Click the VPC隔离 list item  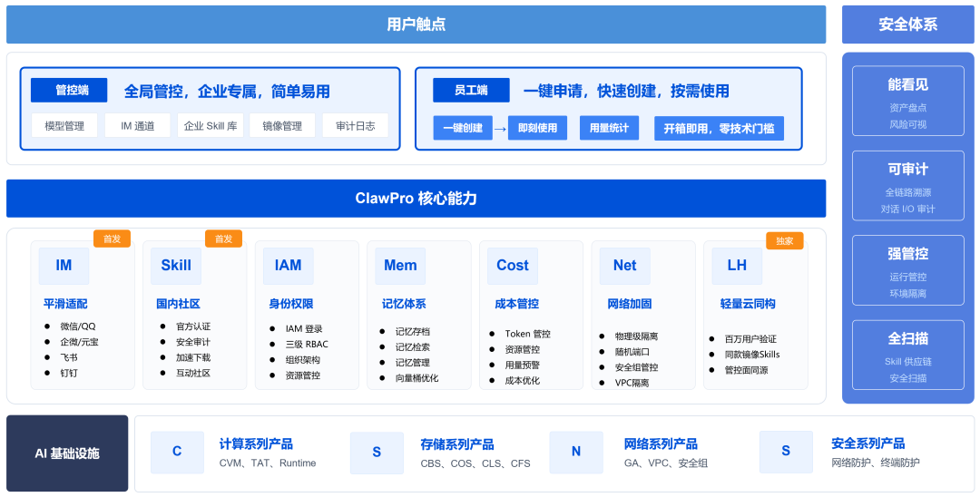click(x=632, y=383)
